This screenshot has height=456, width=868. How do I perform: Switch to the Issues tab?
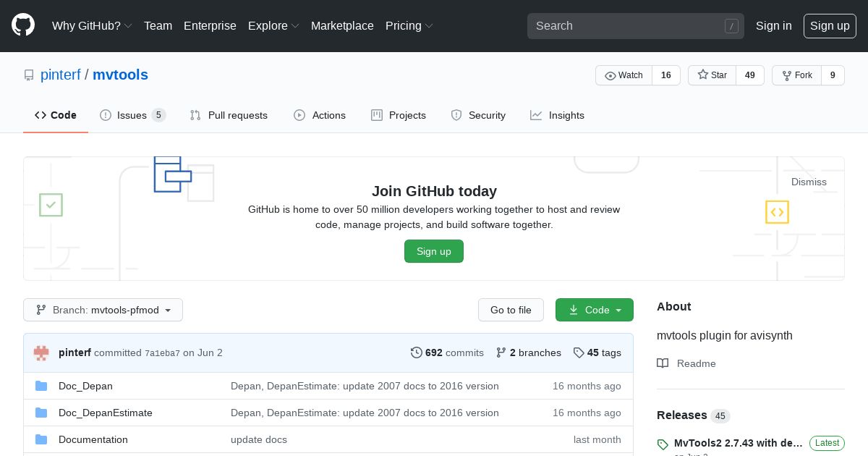(x=133, y=115)
